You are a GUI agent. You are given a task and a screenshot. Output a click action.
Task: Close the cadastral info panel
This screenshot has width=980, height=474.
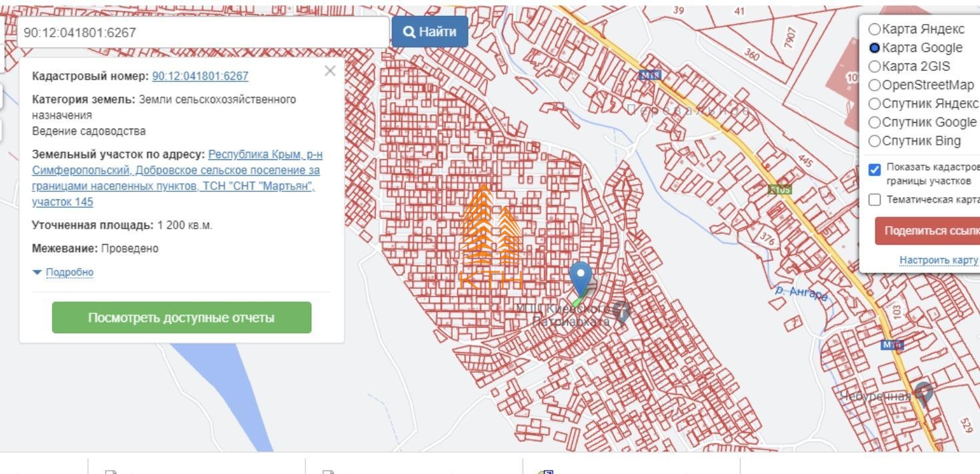pyautogui.click(x=329, y=71)
